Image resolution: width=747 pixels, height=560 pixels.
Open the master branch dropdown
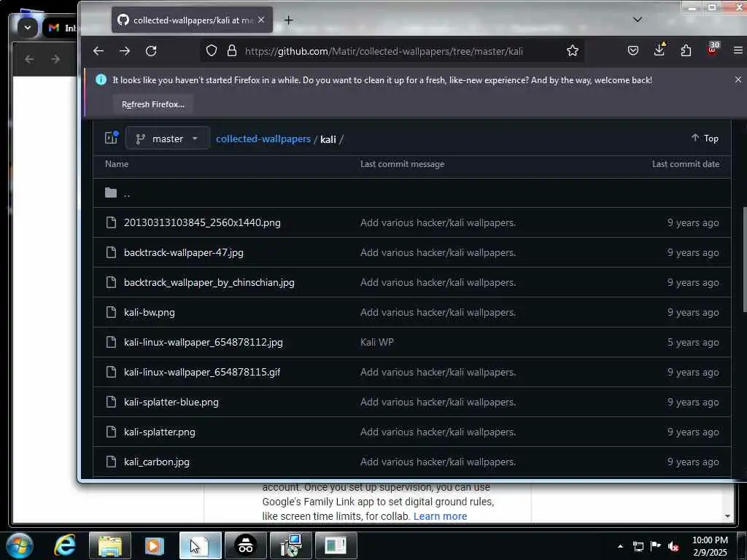(168, 139)
